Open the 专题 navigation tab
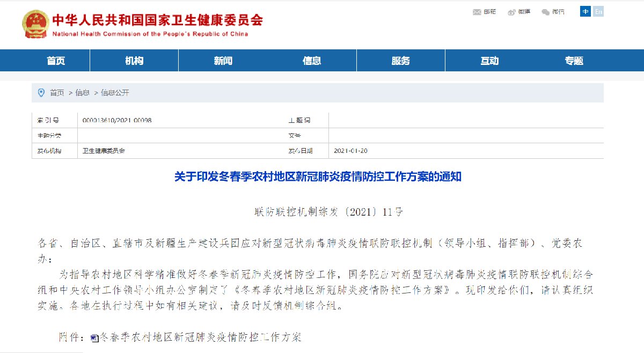 (x=574, y=61)
